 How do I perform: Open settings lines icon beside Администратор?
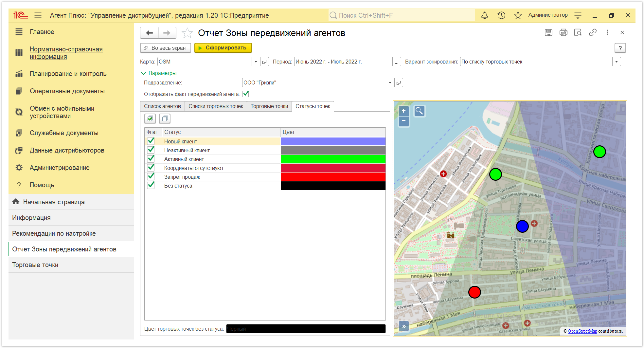(x=578, y=15)
